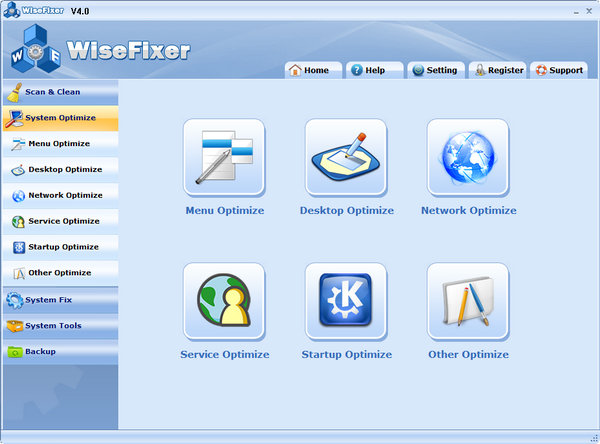Open Other Optimize notepad icon
The width and height of the screenshot is (600, 444).
click(x=468, y=301)
